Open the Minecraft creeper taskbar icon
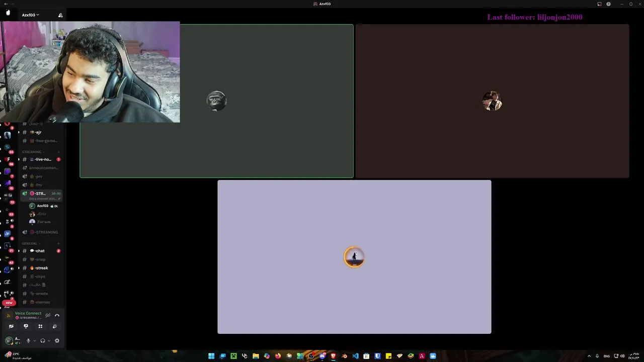The height and width of the screenshot is (362, 644). tap(233, 356)
